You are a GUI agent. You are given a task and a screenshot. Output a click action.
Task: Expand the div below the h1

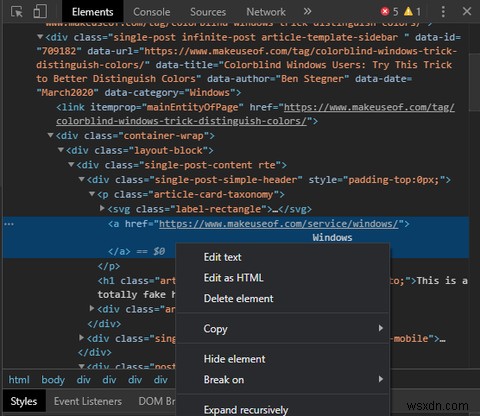pyautogui.click(x=92, y=309)
